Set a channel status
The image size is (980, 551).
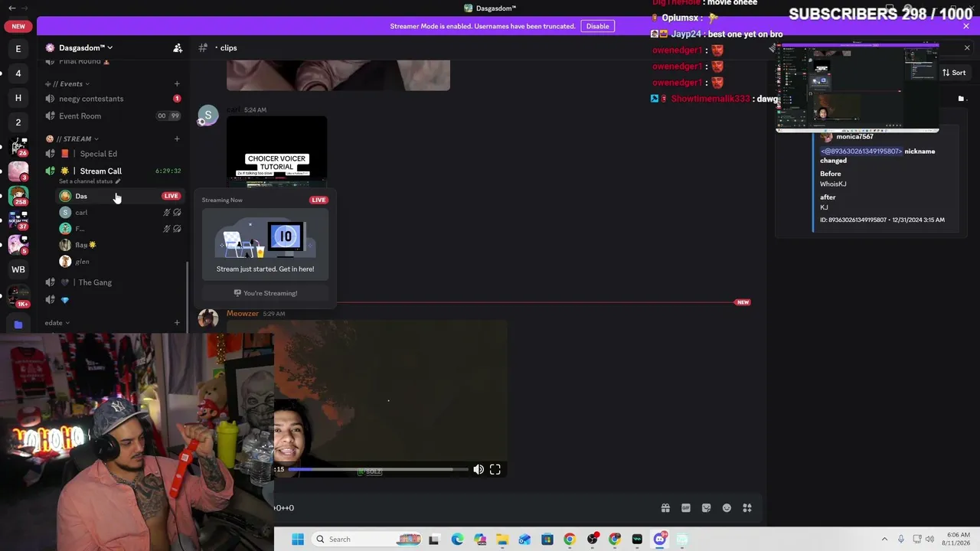pyautogui.click(x=90, y=181)
